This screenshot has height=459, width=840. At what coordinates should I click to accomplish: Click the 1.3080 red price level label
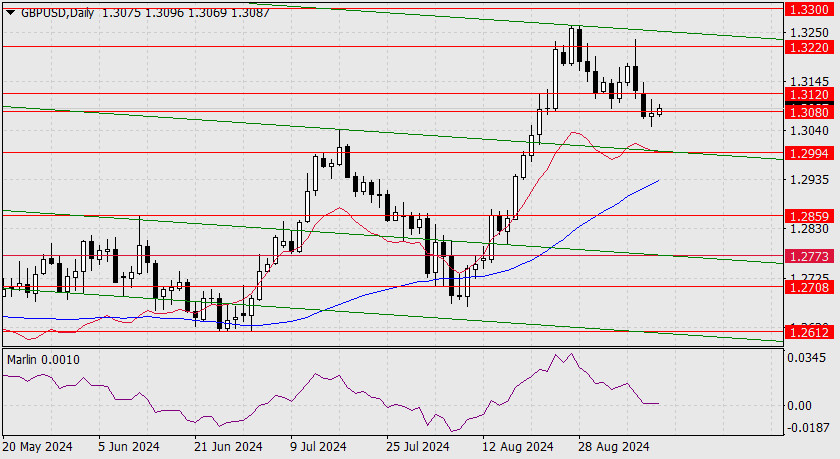(809, 112)
